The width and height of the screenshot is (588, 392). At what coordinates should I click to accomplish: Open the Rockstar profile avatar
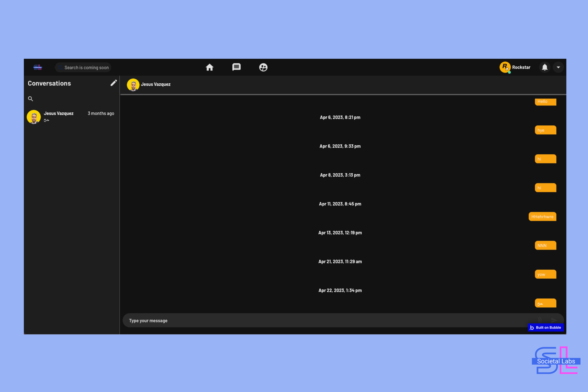[505, 67]
